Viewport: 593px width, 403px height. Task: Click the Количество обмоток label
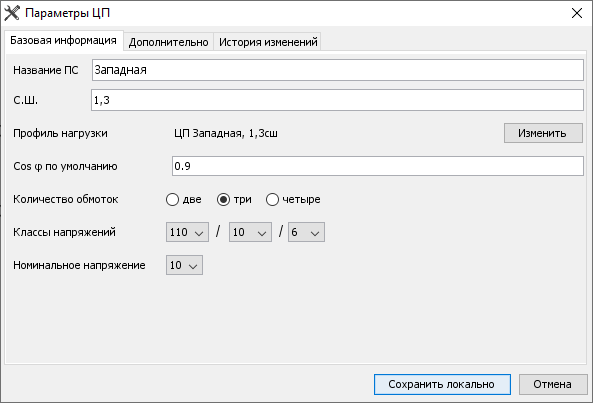[66, 199]
